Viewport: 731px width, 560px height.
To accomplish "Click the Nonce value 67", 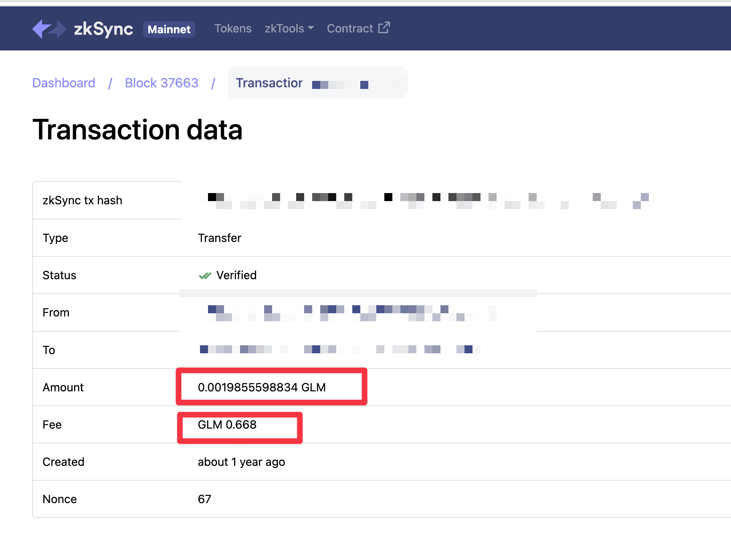I will coord(204,499).
